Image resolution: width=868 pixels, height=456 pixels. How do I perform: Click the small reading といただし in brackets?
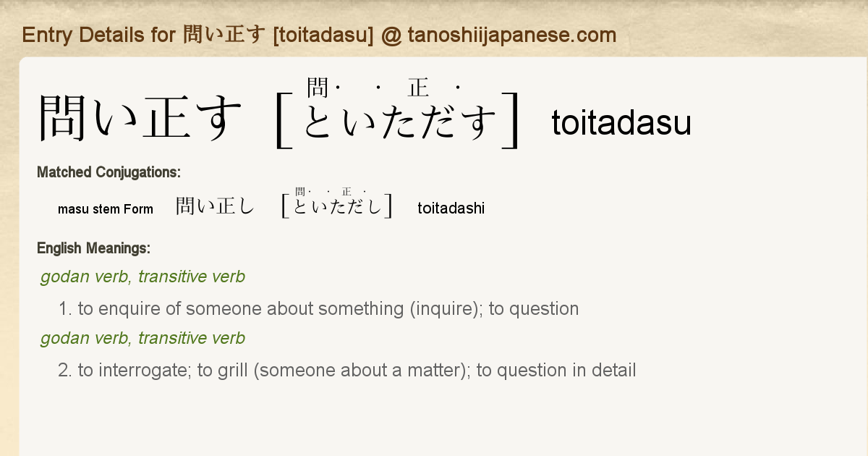[337, 207]
